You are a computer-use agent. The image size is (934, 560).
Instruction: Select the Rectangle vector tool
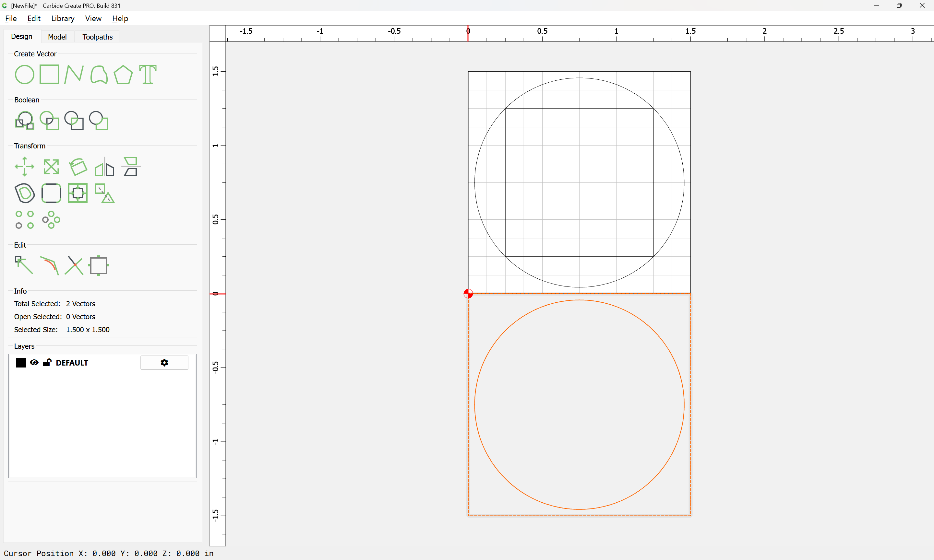pos(49,74)
